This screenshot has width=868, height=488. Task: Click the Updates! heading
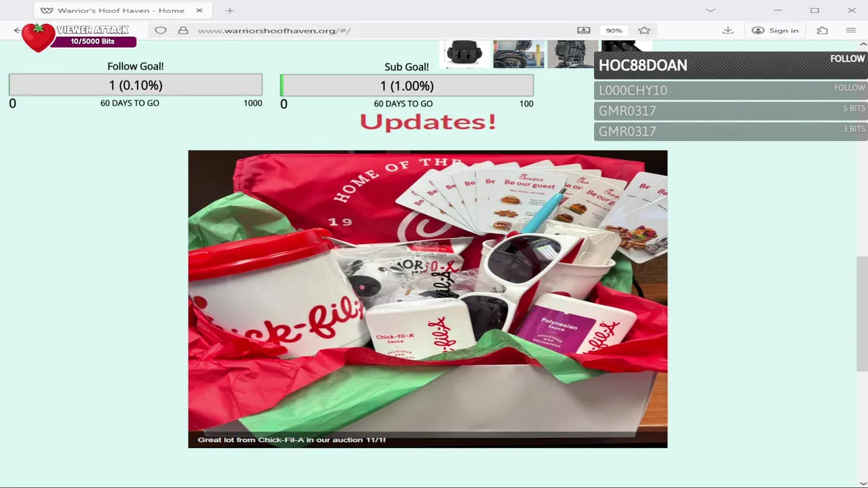tap(428, 122)
